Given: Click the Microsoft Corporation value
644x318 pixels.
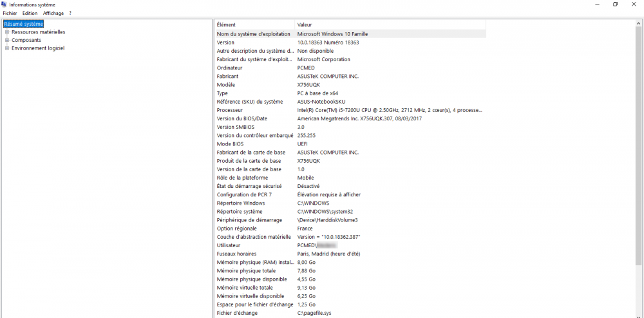Looking at the screenshot, I should point(324,59).
